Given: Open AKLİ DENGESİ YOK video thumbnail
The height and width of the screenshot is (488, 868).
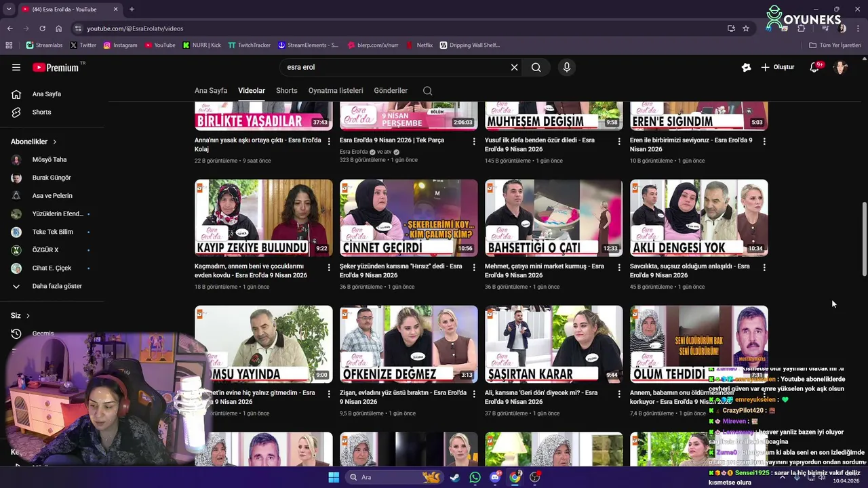Looking at the screenshot, I should pos(699,218).
